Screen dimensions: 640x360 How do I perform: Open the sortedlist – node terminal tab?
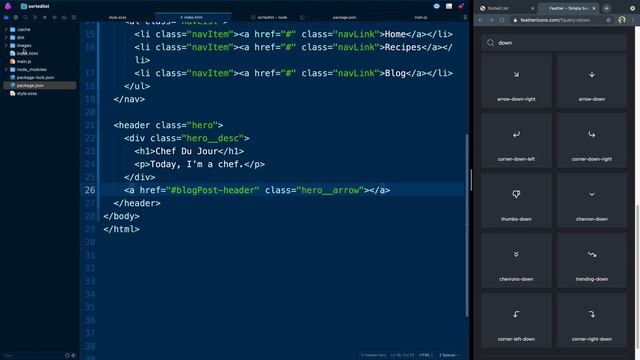pyautogui.click(x=269, y=18)
